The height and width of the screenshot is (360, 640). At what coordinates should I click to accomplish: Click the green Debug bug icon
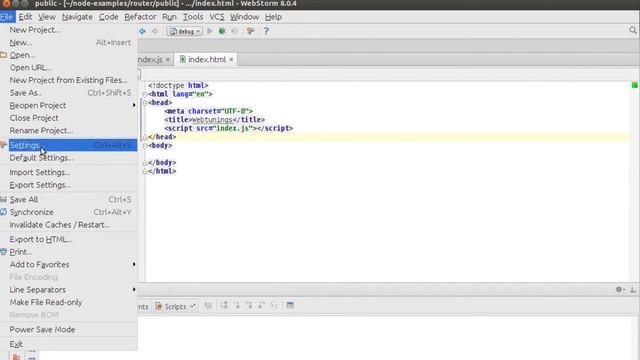pyautogui.click(x=222, y=31)
